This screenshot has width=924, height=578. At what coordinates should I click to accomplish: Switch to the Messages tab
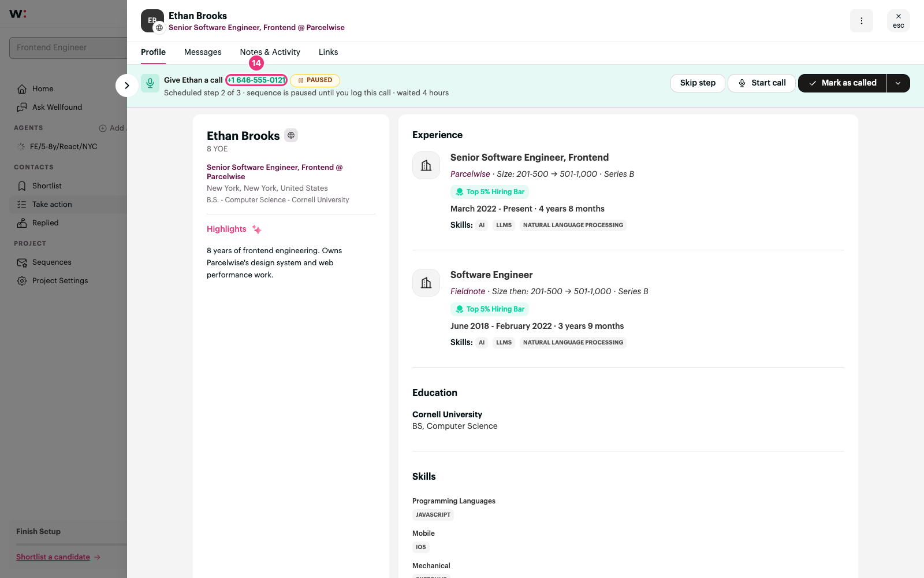[x=203, y=52]
